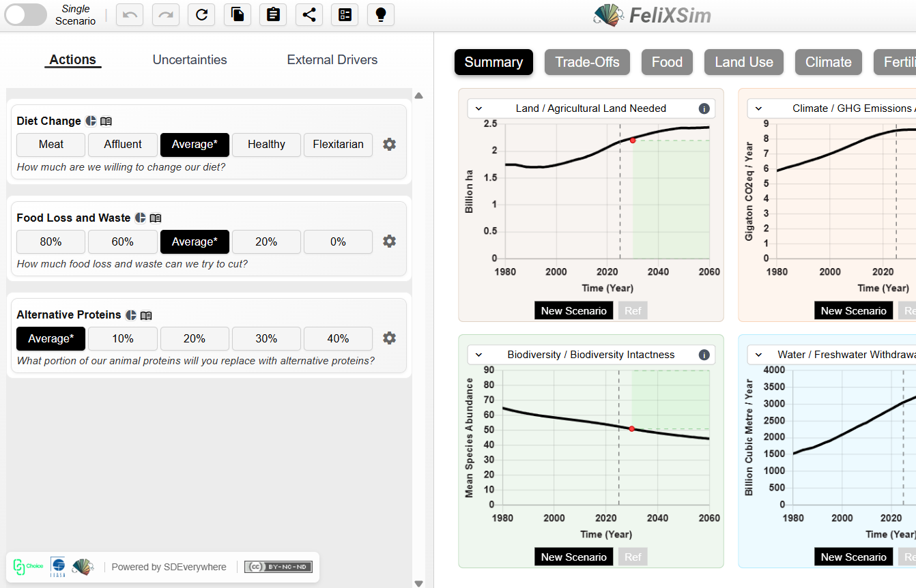Screen dimensions: 916x588
Task: Click the green Choice logo in the footer
Action: coord(29,566)
